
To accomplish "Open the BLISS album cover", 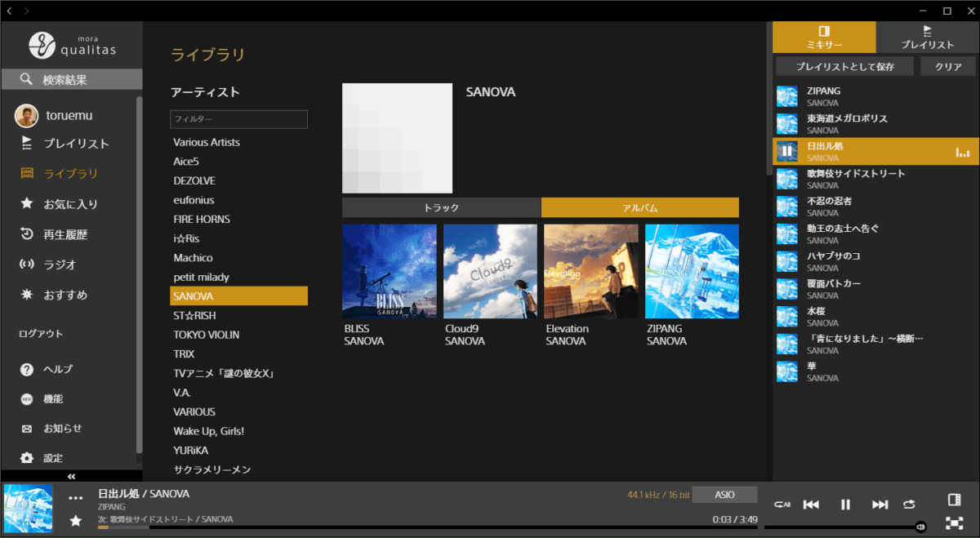I will [390, 271].
